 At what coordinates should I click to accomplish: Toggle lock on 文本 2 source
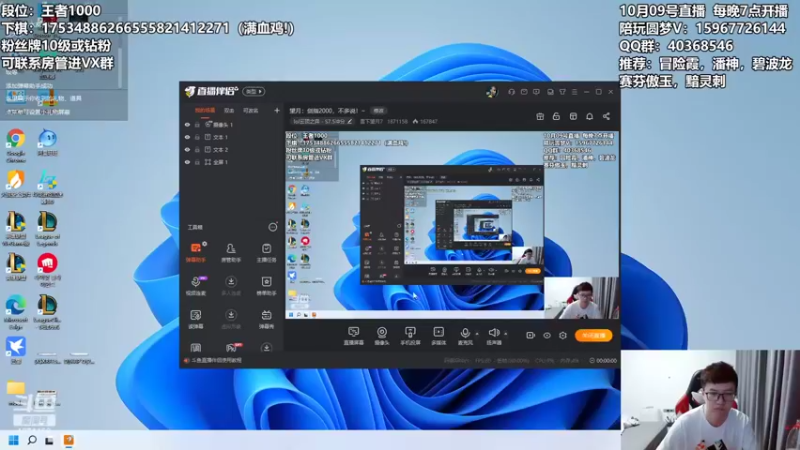coord(197,149)
